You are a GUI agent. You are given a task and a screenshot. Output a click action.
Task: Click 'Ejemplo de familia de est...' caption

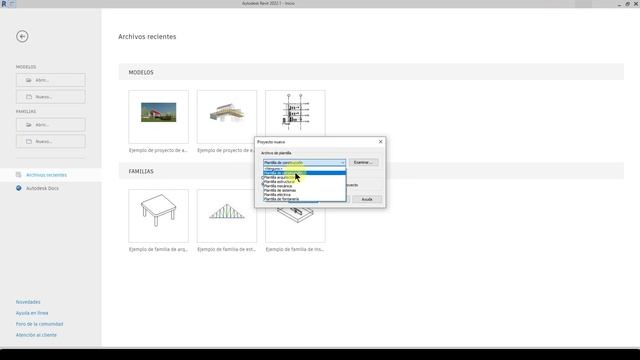(x=227, y=249)
